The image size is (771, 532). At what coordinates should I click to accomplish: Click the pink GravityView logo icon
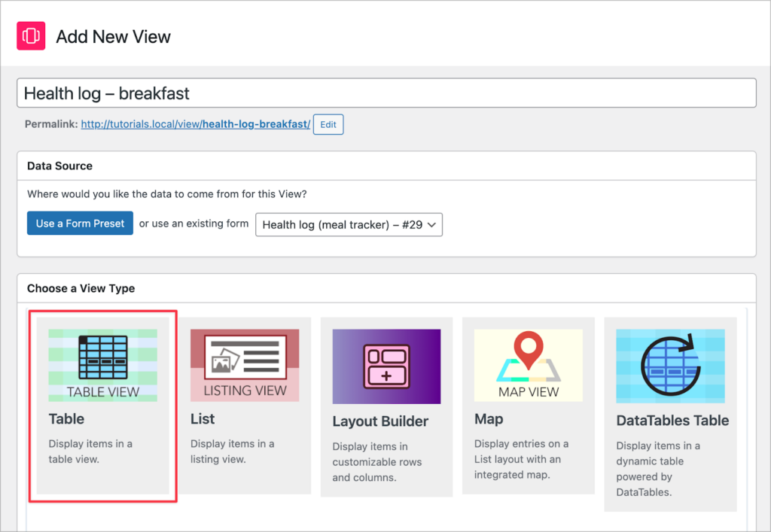click(x=31, y=36)
